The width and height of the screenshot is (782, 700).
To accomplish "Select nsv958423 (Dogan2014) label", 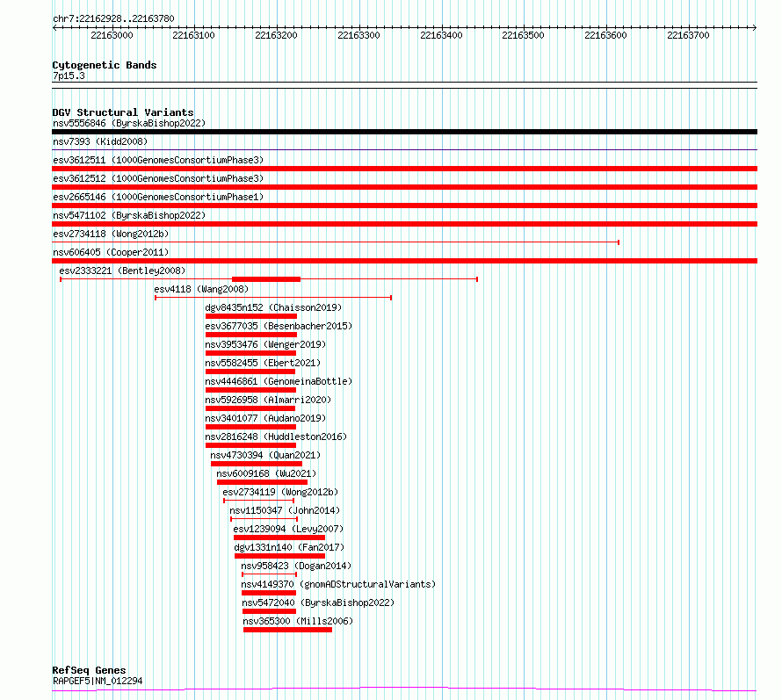I will pyautogui.click(x=296, y=566).
